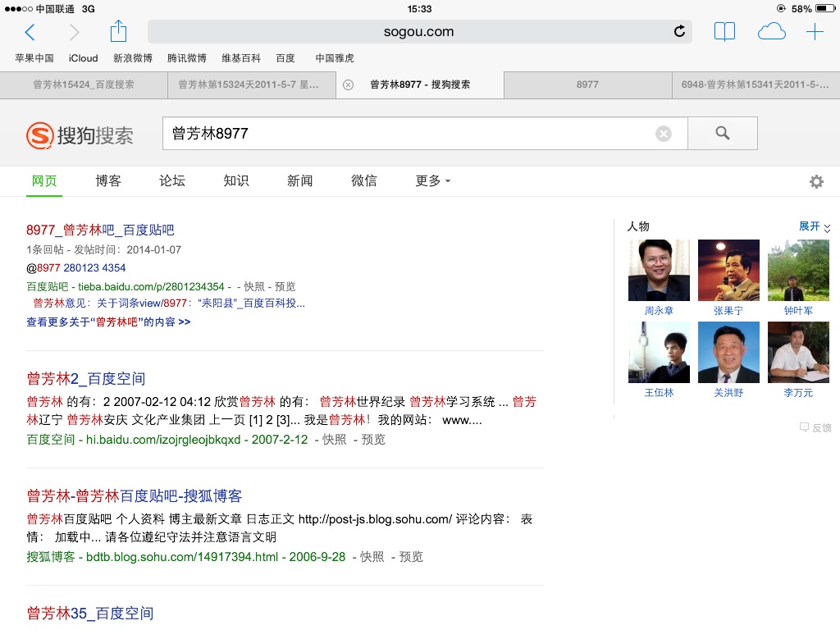This screenshot has height=630, width=840.
Task: Open 快照 for the tieba.baidu.com result
Action: [x=254, y=286]
